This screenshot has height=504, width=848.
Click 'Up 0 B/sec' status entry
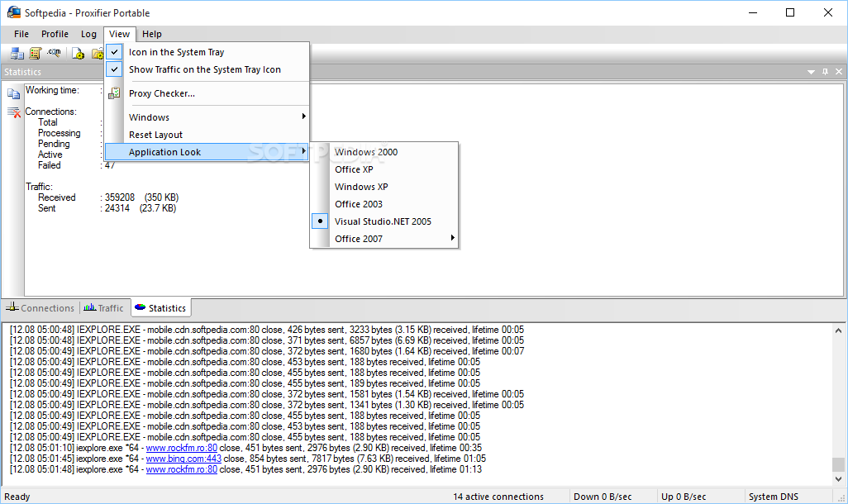(684, 497)
